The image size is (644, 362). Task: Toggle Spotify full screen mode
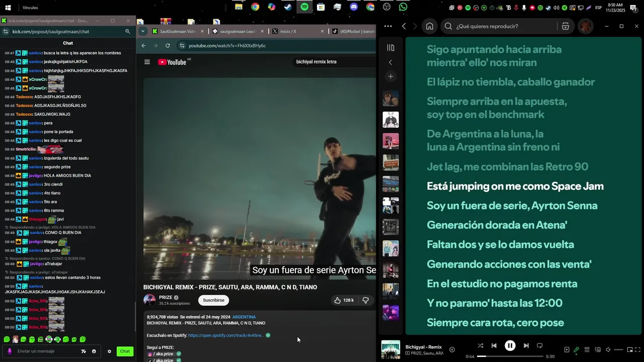(638, 349)
